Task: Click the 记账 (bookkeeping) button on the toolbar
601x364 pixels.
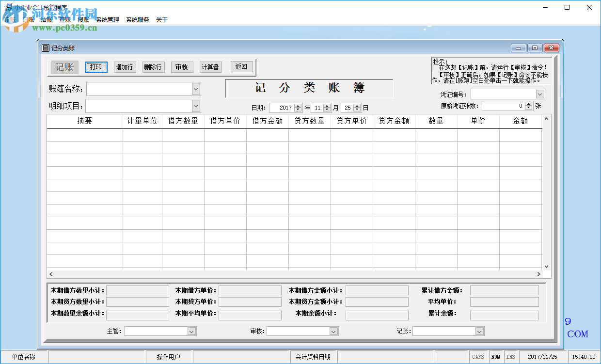Action: (64, 67)
